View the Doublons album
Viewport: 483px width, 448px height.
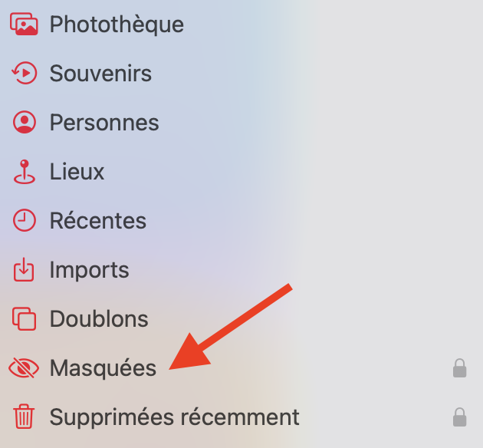(x=99, y=319)
